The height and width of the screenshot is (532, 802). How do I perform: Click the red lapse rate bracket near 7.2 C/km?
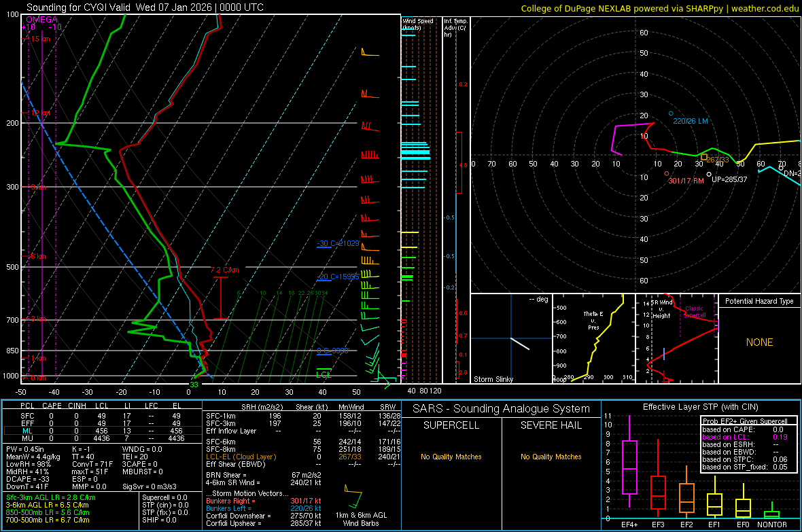(220, 298)
